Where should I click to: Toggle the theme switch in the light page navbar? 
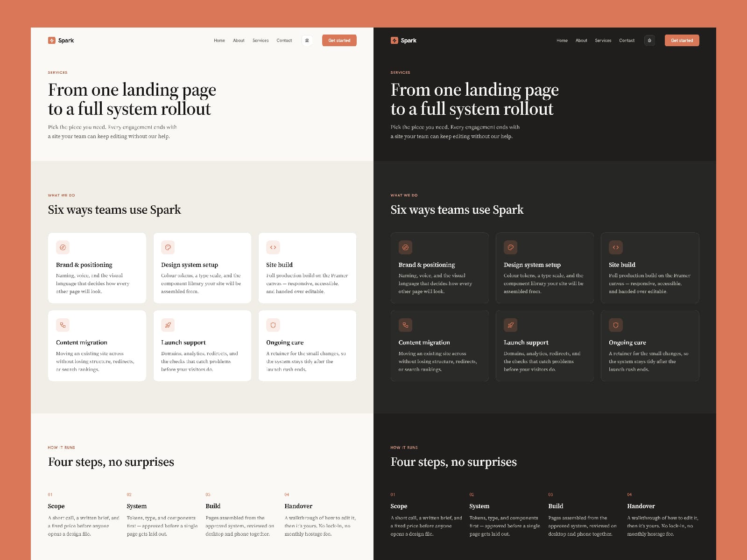[x=307, y=41]
